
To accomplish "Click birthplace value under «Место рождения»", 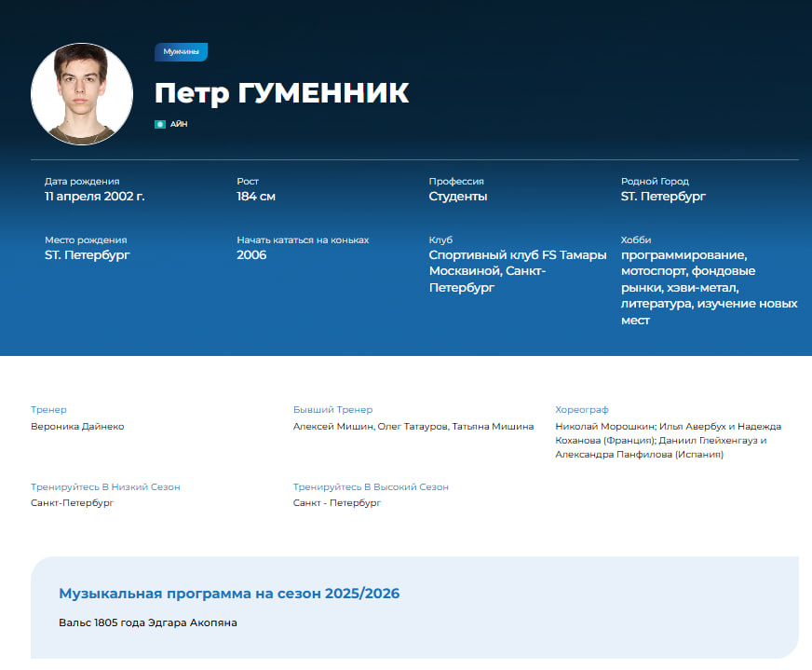I will click(x=87, y=255).
